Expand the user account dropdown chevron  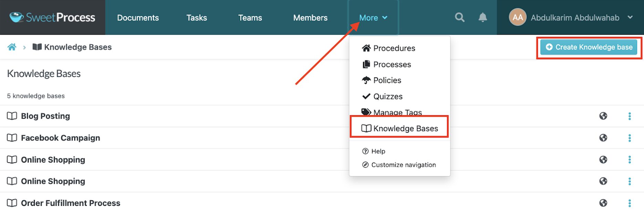[630, 17]
